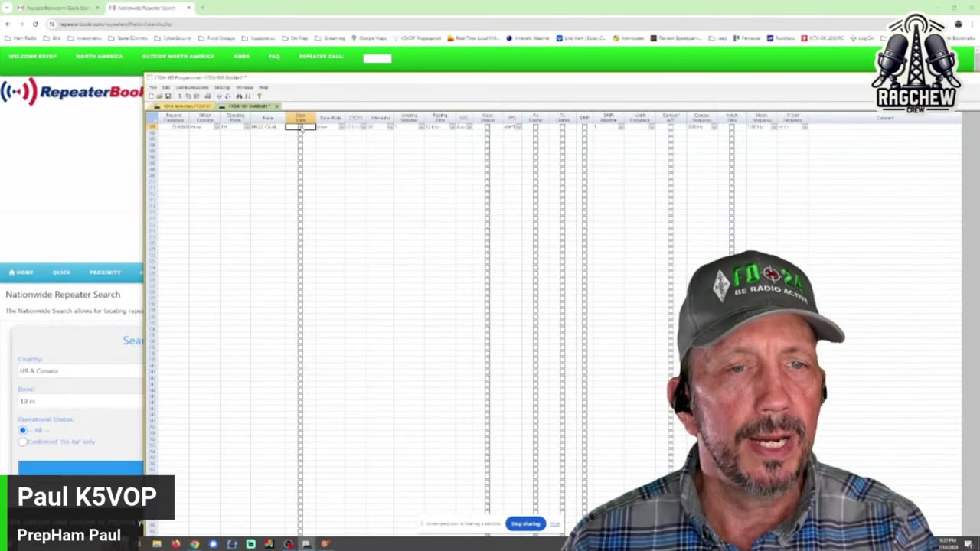Viewport: 980px width, 551px height.
Task: Open the Offset Direction dropdown in row 1
Action: (x=217, y=126)
